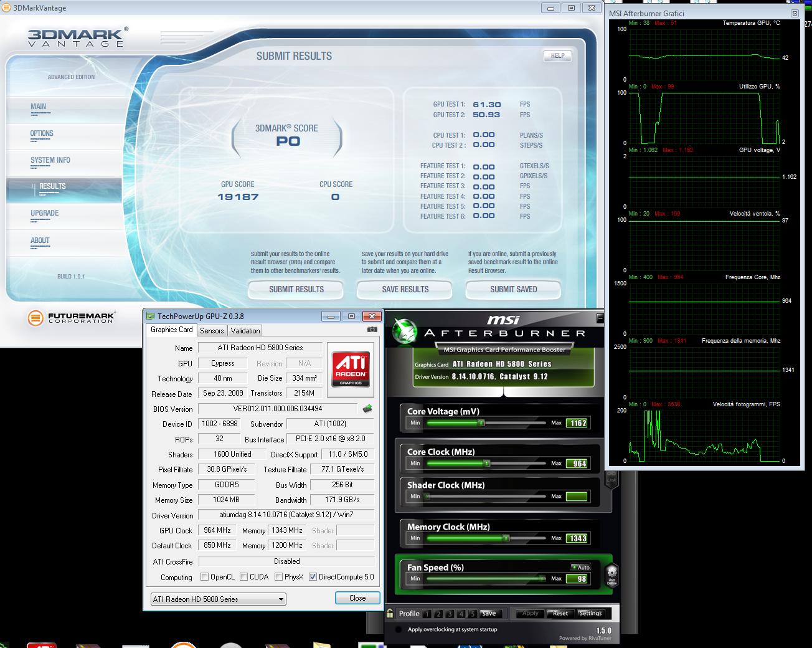Click the BIOS save chip icon in GPU-Z
Image resolution: width=812 pixels, height=648 pixels.
pos(367,409)
